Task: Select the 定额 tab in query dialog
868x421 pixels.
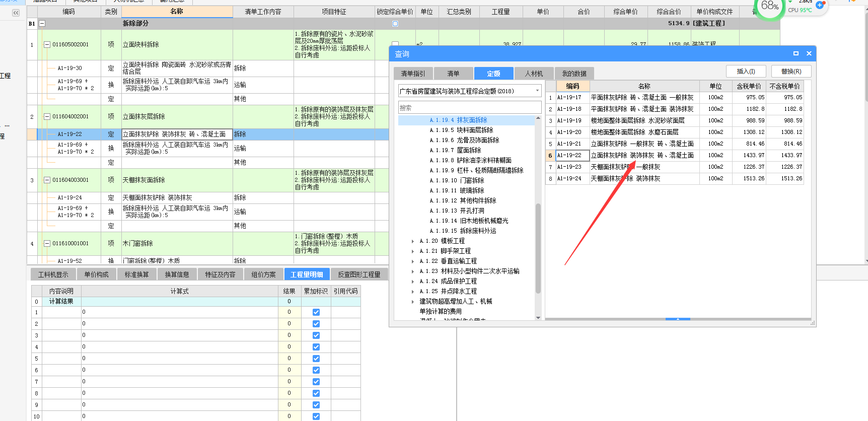Action: point(493,74)
